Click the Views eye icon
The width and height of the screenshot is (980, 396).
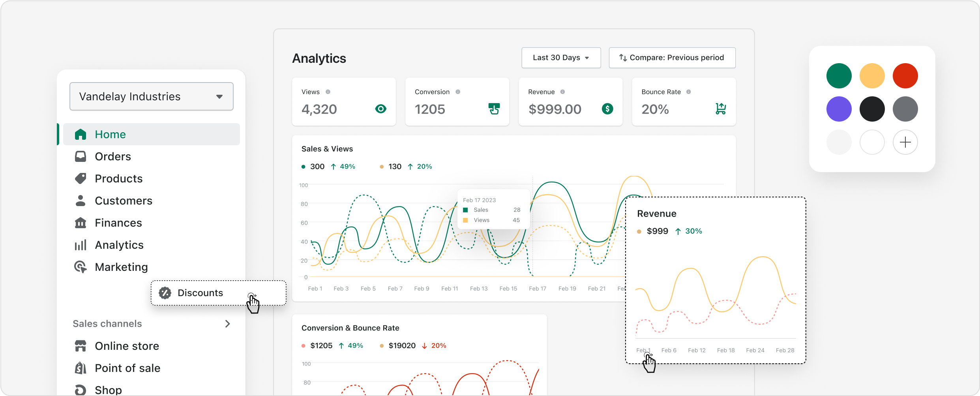click(x=380, y=109)
